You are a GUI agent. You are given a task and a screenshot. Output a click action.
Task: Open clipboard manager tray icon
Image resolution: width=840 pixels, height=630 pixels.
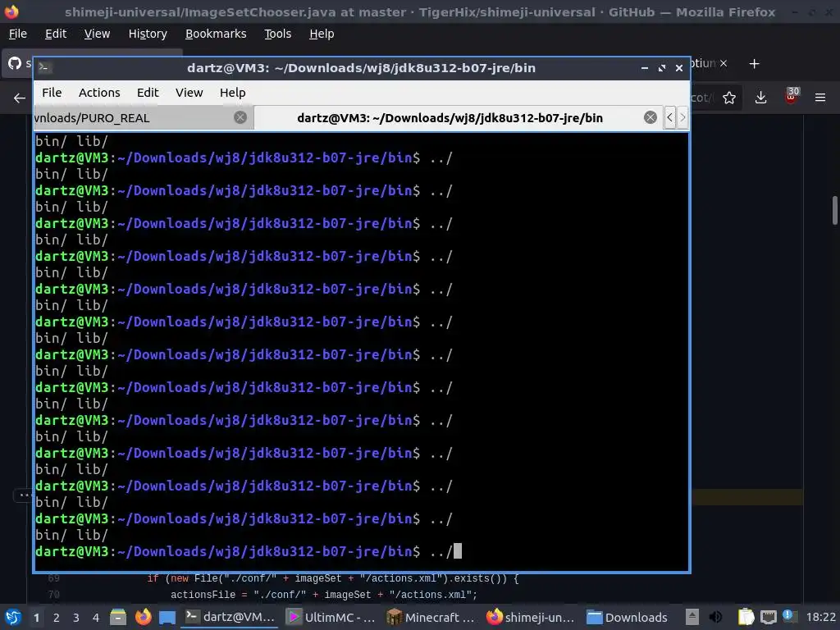coord(746,617)
